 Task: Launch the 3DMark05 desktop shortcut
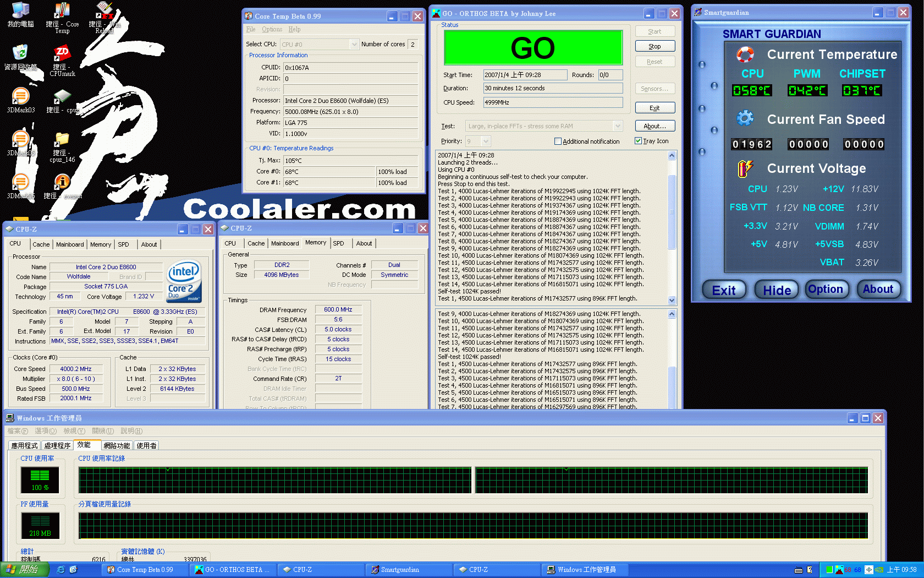[x=20, y=143]
